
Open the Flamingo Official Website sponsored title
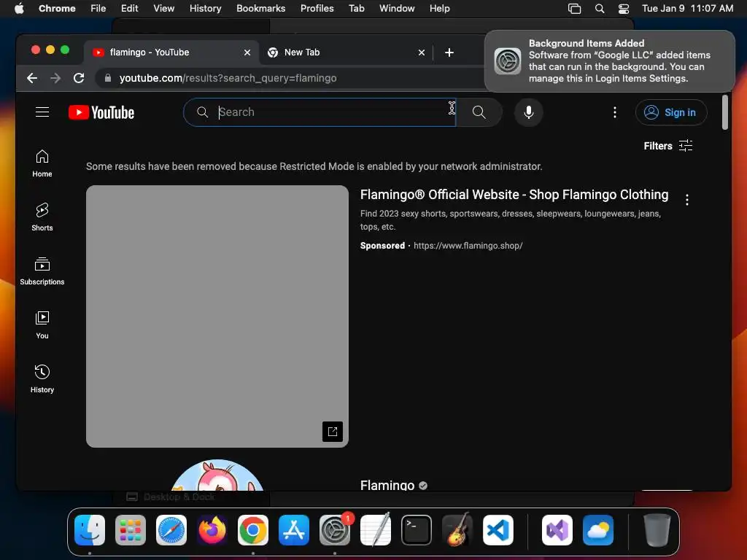point(514,194)
